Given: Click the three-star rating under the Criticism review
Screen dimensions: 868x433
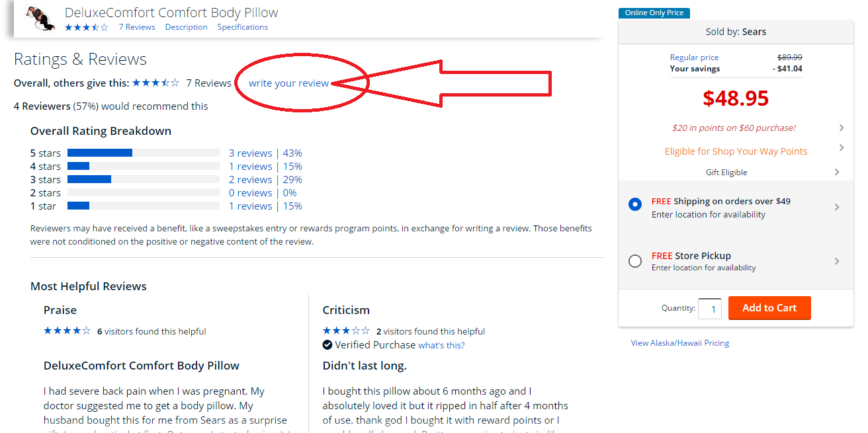Looking at the screenshot, I should (346, 330).
